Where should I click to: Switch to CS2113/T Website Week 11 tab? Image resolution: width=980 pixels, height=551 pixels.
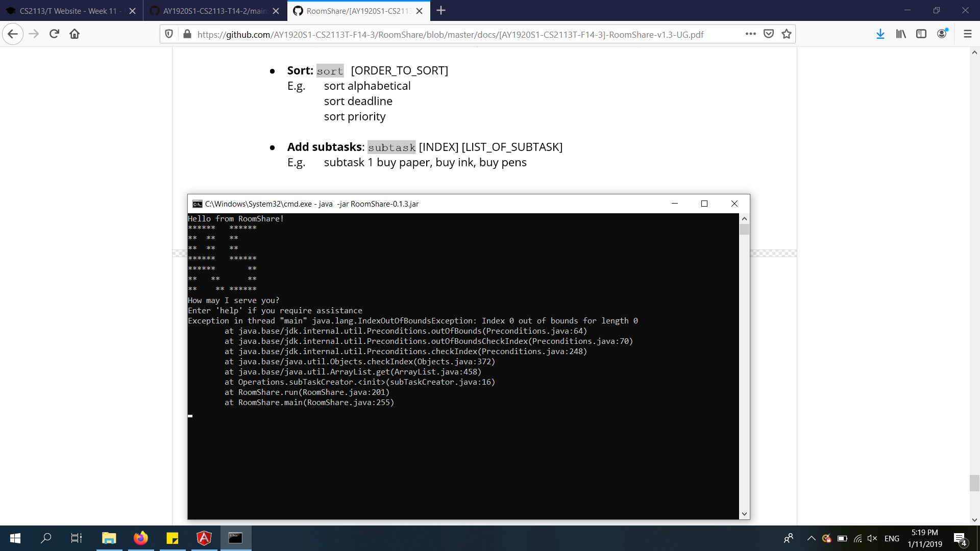[68, 11]
